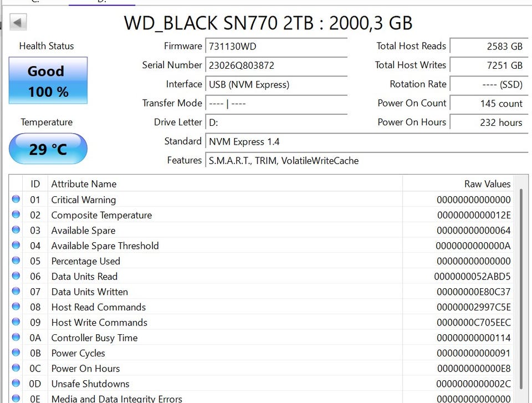This screenshot has width=532, height=403.
Task: Click the status orb for Power Cycles
Action: (16, 353)
